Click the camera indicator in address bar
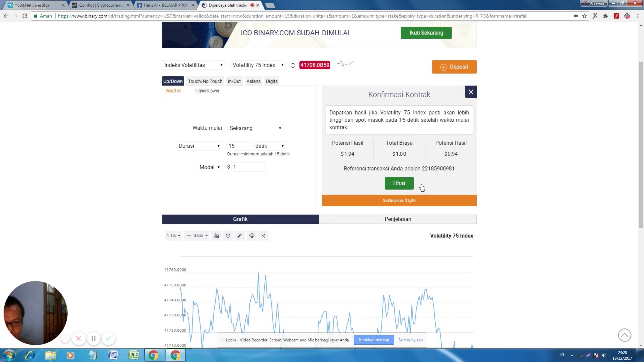 tap(576, 16)
